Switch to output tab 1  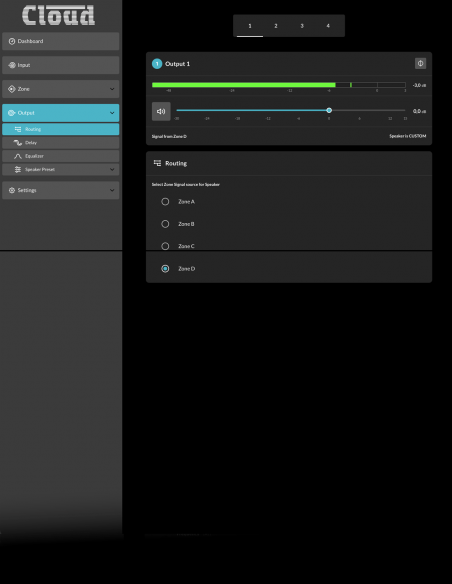pos(250,26)
